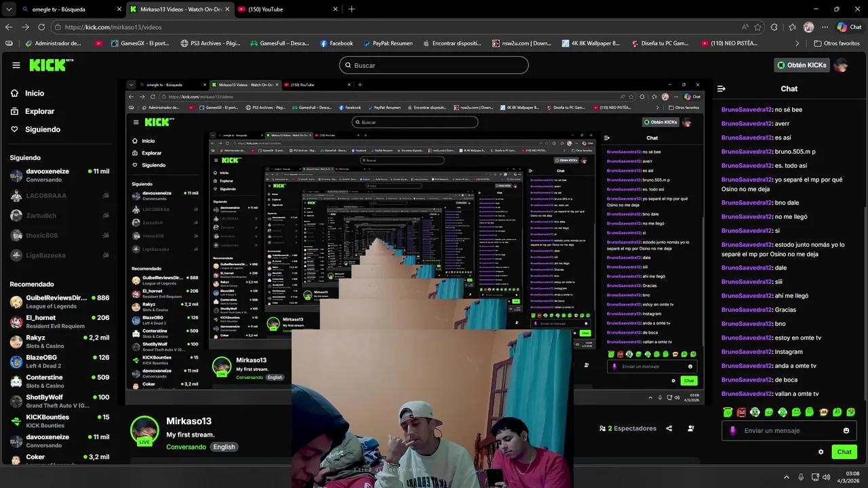Viewport: 868px width, 488px height.
Task: Open the emoji picker smiley in message box
Action: pyautogui.click(x=846, y=430)
